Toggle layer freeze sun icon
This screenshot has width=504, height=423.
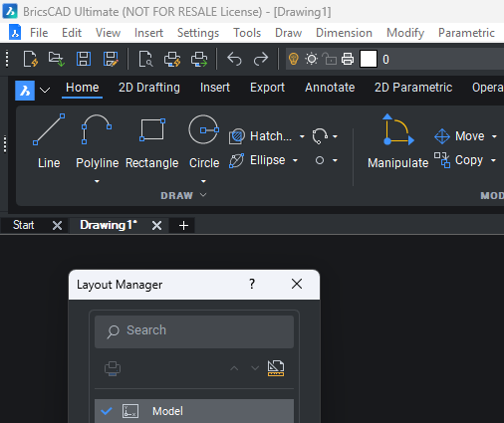click(x=312, y=60)
